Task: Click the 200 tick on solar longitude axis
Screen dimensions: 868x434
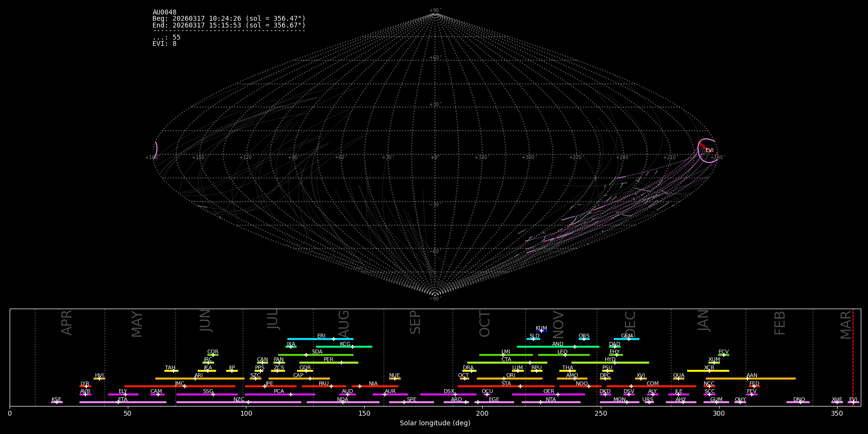Action: coord(482,413)
